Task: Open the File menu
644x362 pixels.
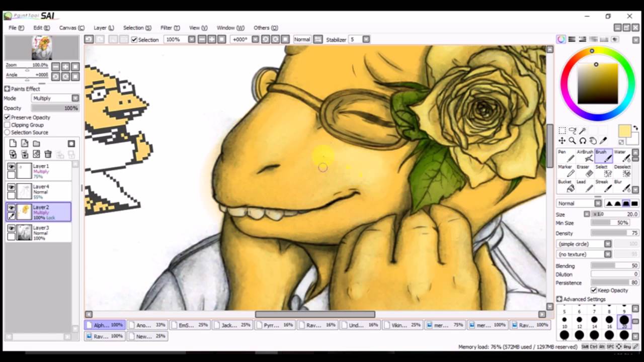Action: coord(16,28)
